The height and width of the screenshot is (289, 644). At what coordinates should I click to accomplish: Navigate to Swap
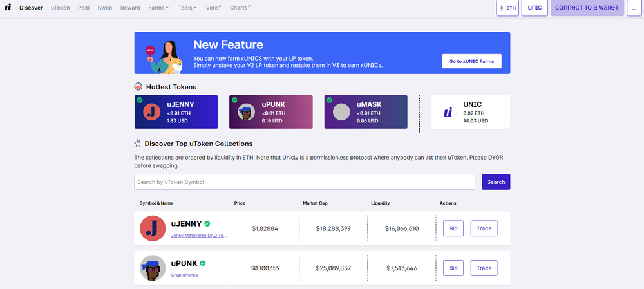[105, 8]
